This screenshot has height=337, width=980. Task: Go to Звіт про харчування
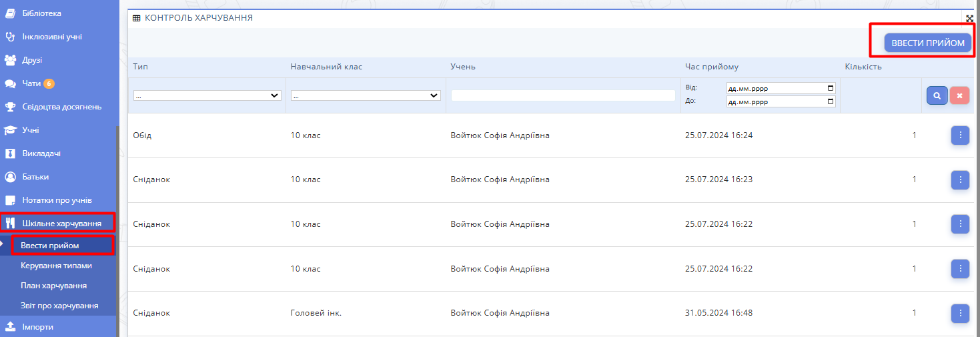point(59,306)
